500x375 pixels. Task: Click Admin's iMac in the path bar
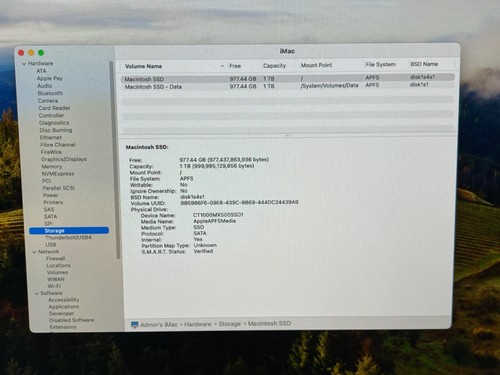point(159,325)
